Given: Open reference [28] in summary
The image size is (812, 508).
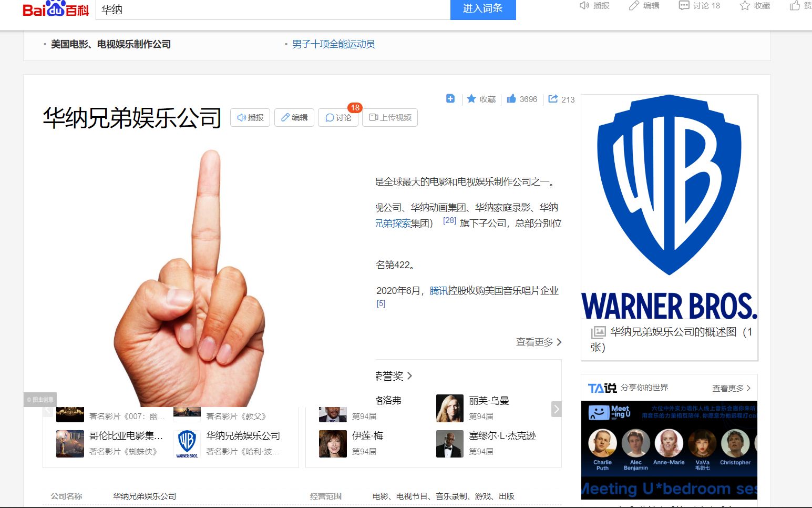Looking at the screenshot, I should [x=449, y=220].
